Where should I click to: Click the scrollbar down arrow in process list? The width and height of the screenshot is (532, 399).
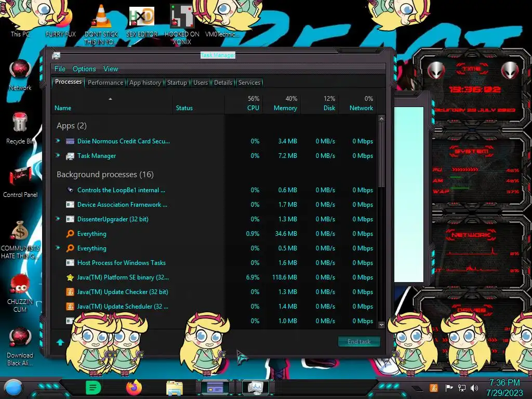pos(381,325)
